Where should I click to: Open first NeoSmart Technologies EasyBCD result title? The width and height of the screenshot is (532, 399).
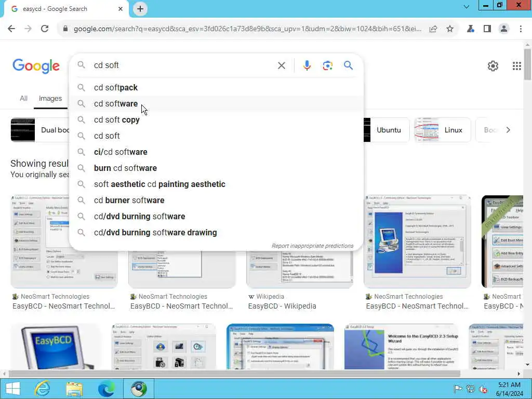64,306
